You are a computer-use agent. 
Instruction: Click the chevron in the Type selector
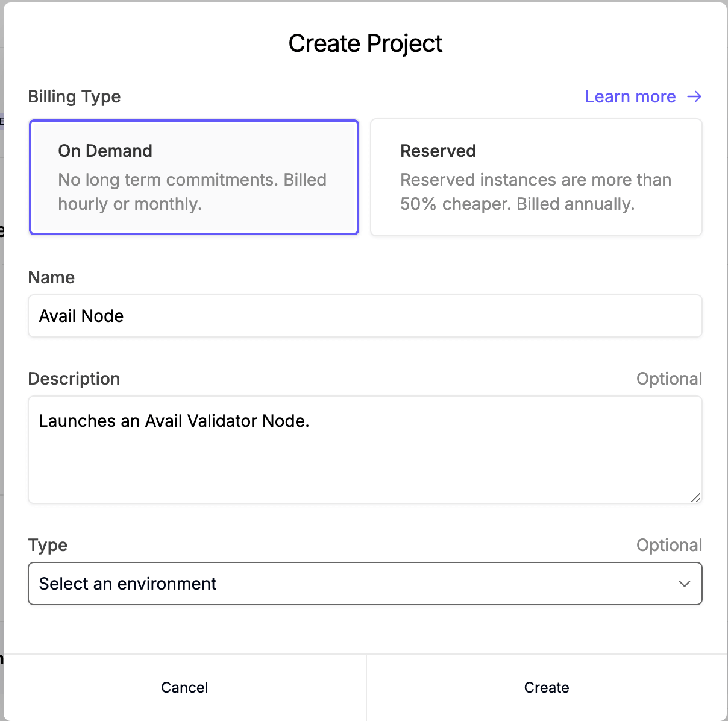coord(684,584)
